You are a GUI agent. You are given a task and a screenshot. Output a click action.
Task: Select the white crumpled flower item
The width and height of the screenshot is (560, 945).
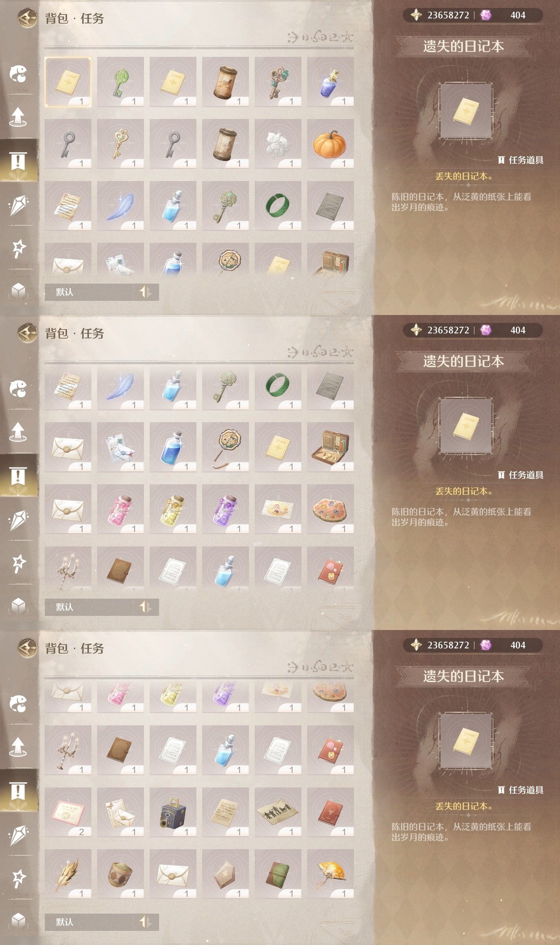[x=278, y=143]
